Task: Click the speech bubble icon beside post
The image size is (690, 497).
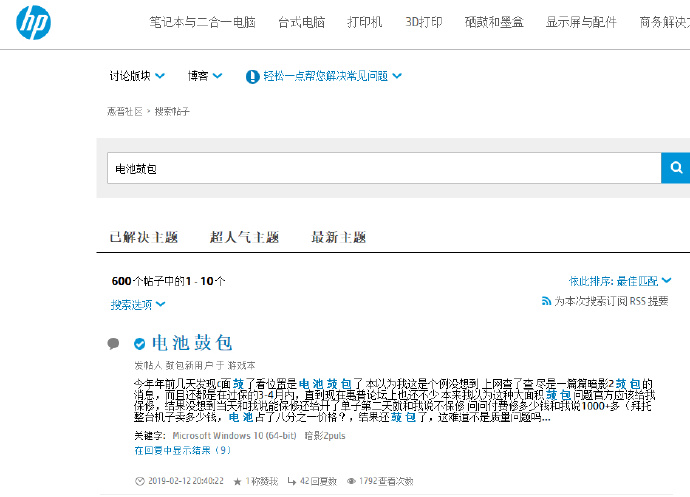Action: pyautogui.click(x=114, y=343)
